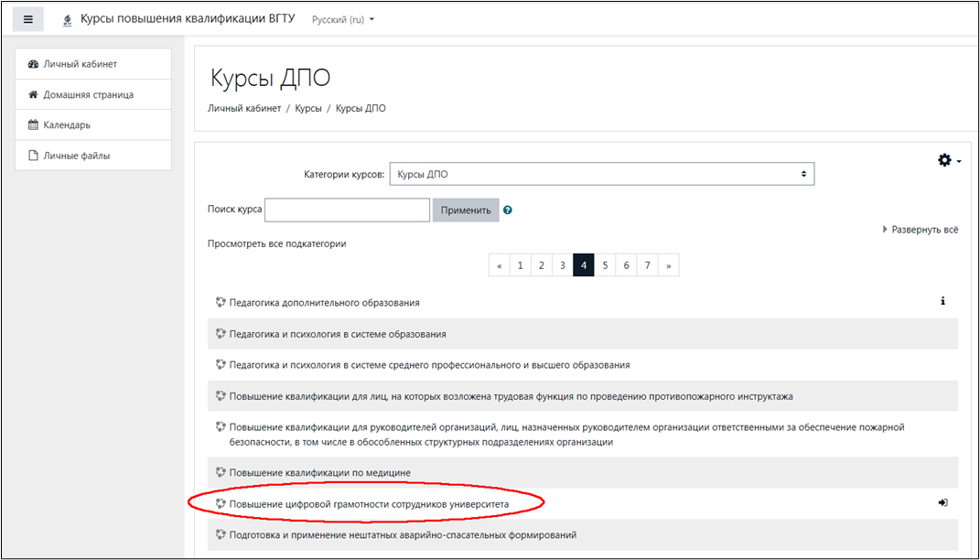
Task: Click the help question mark icon
Action: (508, 210)
